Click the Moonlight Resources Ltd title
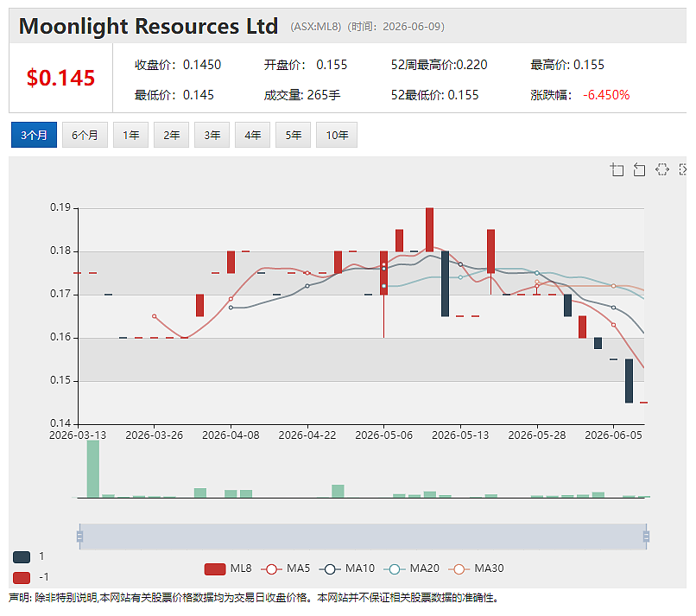The width and height of the screenshot is (696, 616). tap(149, 27)
